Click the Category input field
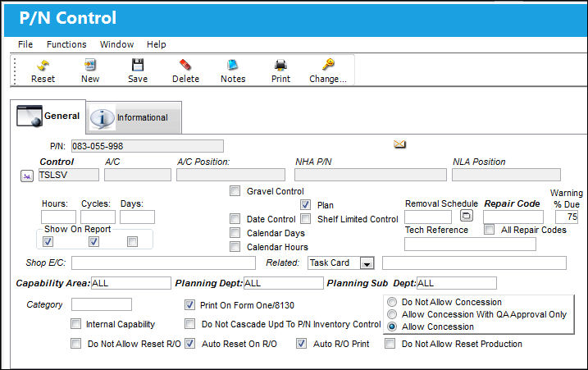The width and height of the screenshot is (588, 370). coord(102,304)
